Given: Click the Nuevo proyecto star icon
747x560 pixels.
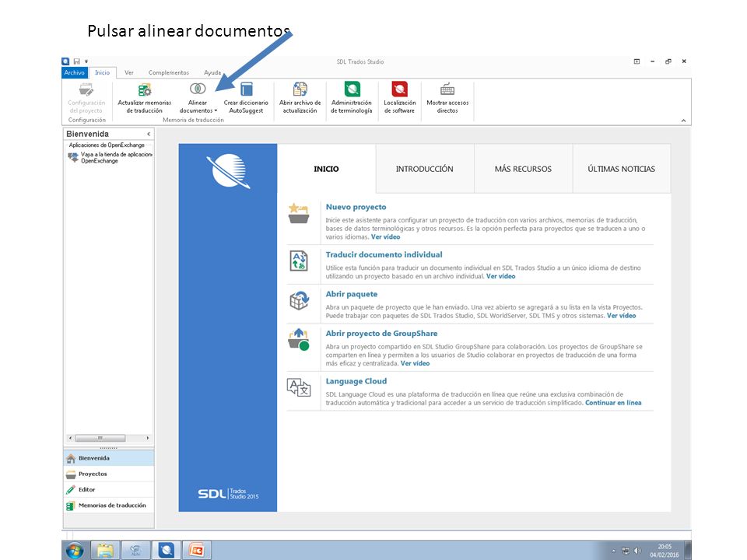Looking at the screenshot, I should (299, 213).
